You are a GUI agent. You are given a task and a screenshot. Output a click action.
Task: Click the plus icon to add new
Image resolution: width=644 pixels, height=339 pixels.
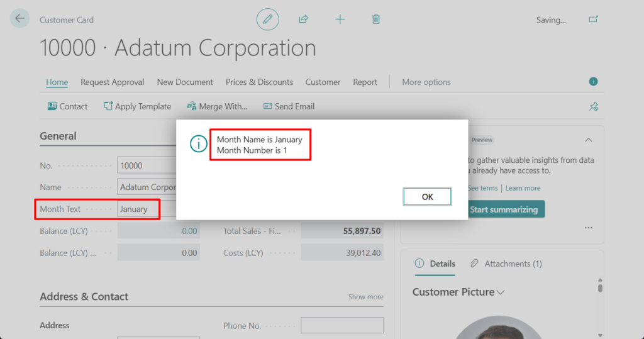[340, 19]
